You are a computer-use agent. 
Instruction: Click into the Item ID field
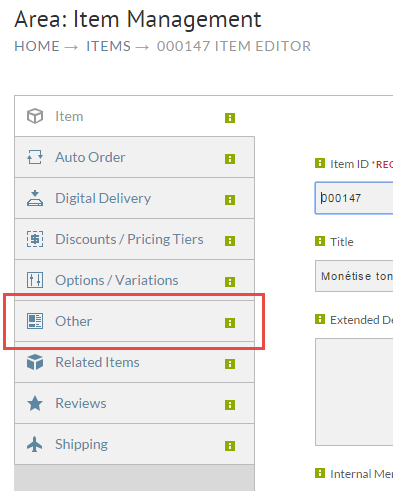(x=354, y=198)
